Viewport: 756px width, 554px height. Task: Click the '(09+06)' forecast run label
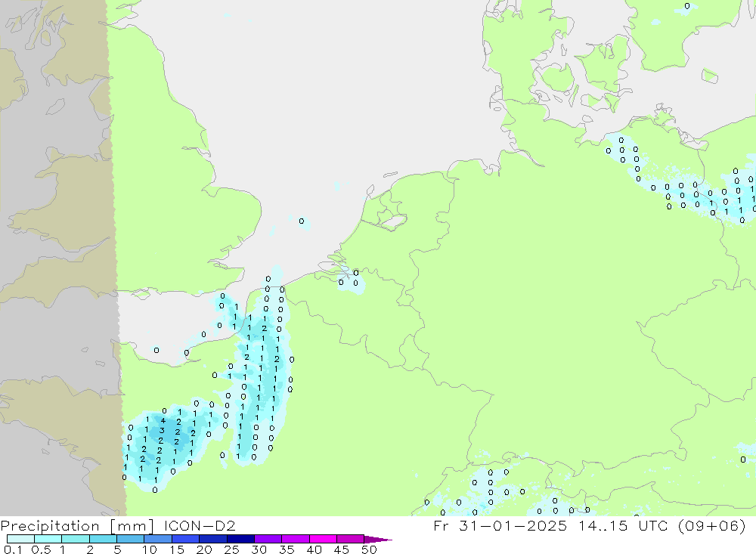click(711, 525)
